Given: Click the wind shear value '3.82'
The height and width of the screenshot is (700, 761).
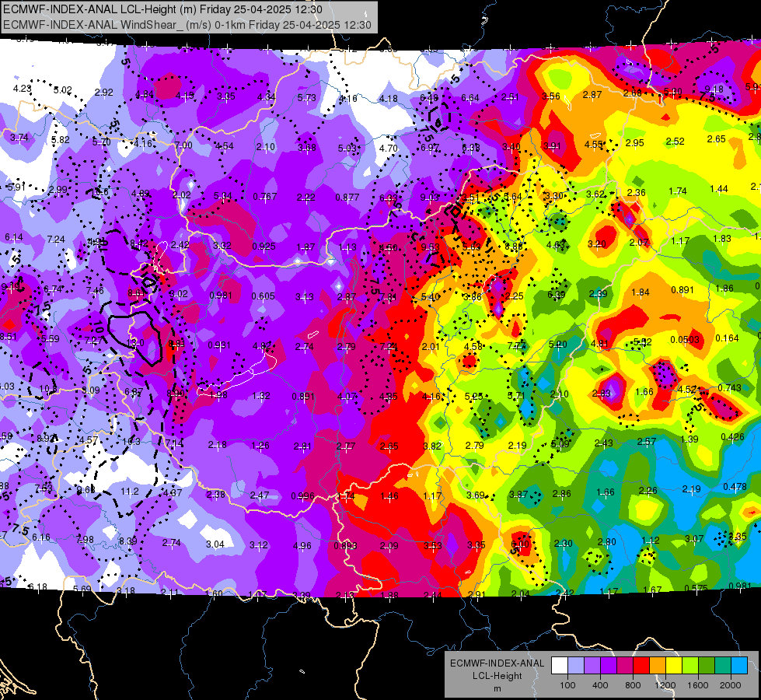Looking at the screenshot, I should (x=432, y=446).
